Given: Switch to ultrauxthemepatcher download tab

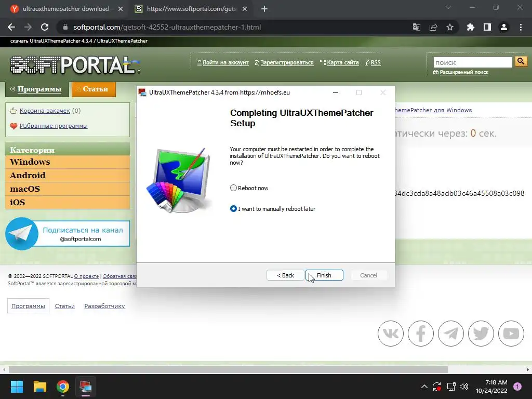Looking at the screenshot, I should (x=66, y=9).
